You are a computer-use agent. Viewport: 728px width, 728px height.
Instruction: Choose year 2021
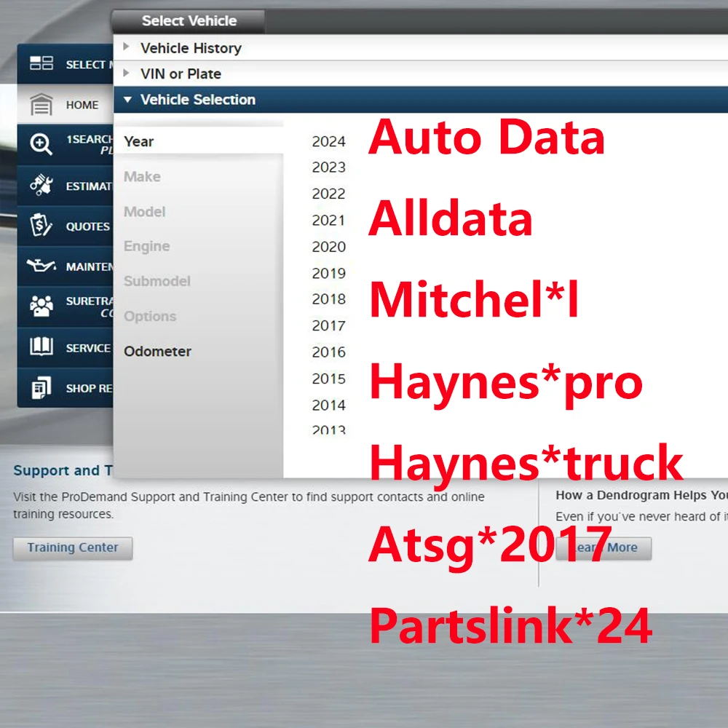click(x=329, y=220)
